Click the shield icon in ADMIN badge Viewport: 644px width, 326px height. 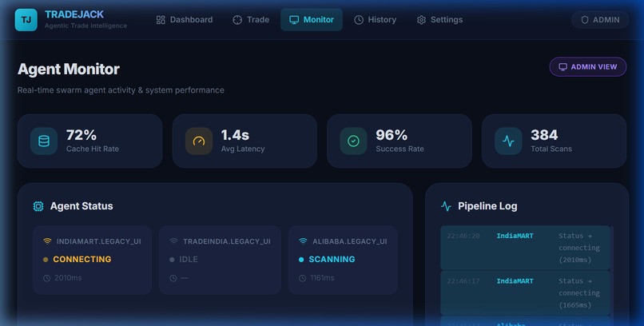pos(585,20)
